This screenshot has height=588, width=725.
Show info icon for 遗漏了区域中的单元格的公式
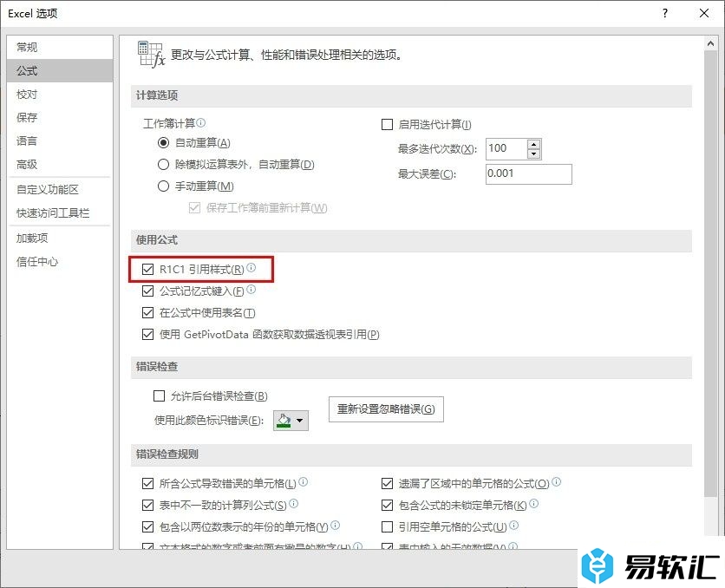(557, 481)
